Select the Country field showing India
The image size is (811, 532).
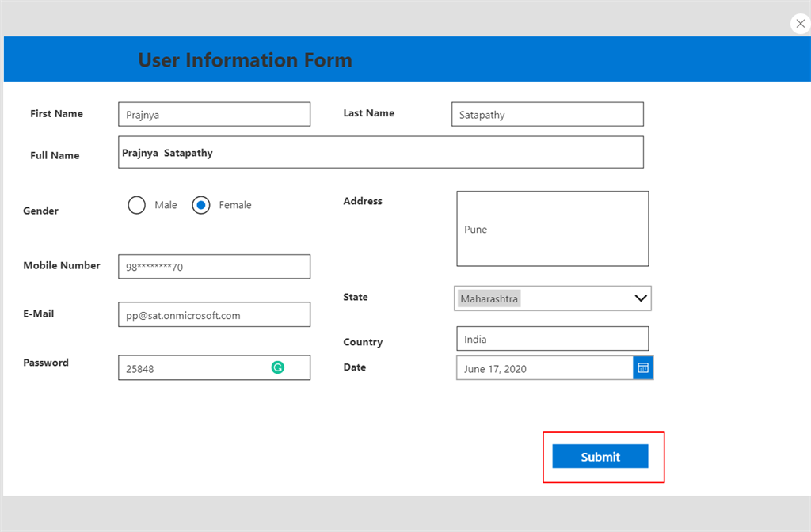pos(552,338)
